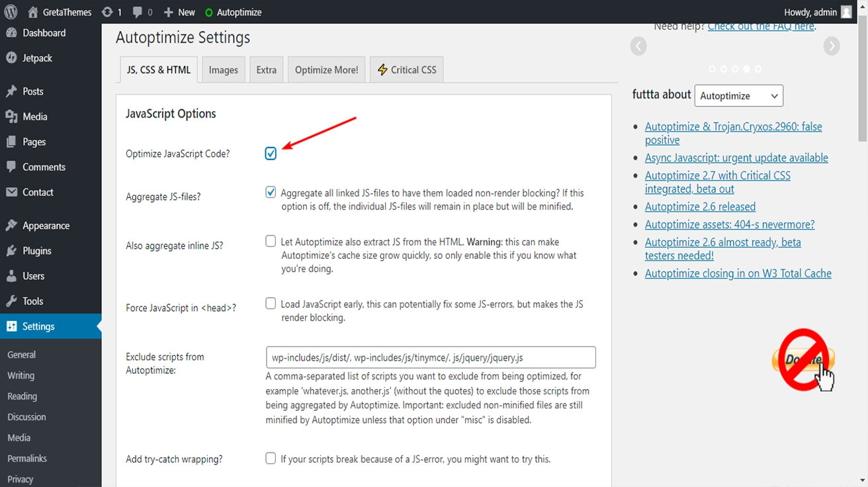The image size is (868, 487).
Task: Open the updates icon showing 1
Action: (x=112, y=12)
